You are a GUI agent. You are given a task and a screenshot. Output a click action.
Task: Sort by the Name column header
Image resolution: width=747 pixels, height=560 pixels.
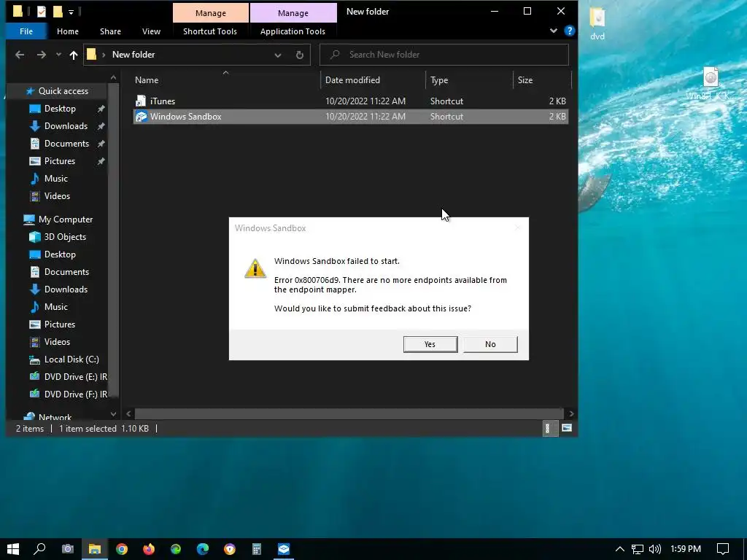(225, 80)
